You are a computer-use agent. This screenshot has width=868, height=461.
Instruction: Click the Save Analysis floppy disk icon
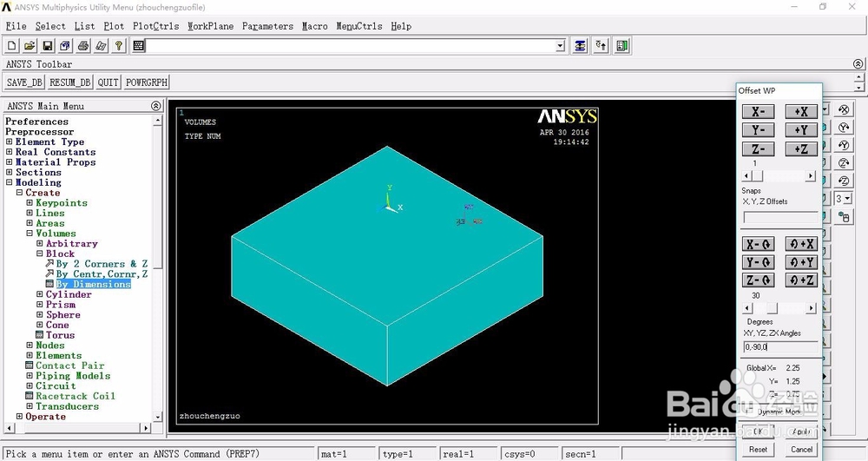point(48,46)
